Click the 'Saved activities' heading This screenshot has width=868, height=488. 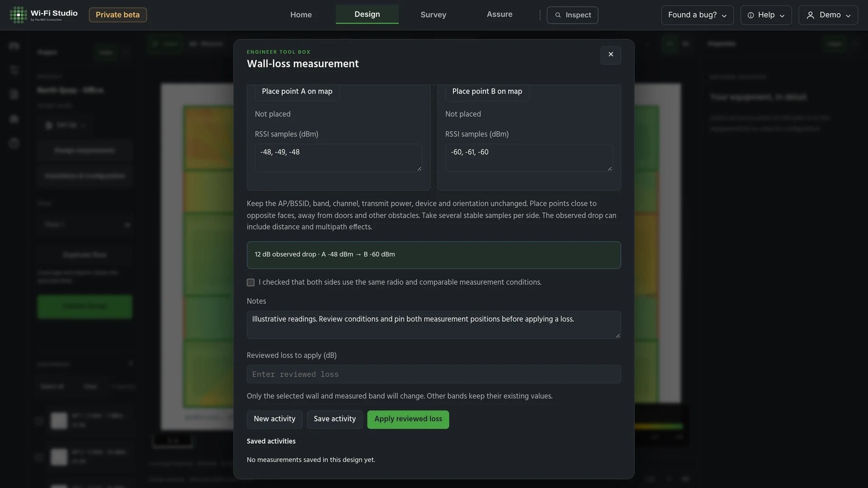[x=271, y=441]
